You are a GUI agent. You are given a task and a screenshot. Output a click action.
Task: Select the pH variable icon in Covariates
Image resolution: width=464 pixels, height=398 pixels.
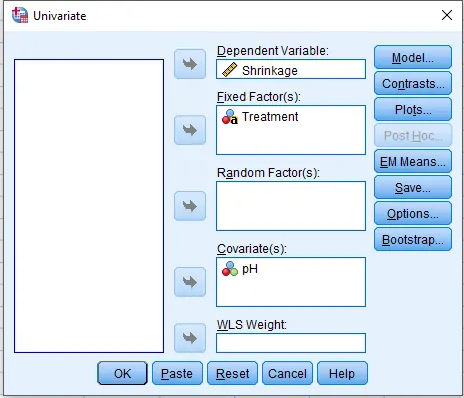[x=230, y=269]
